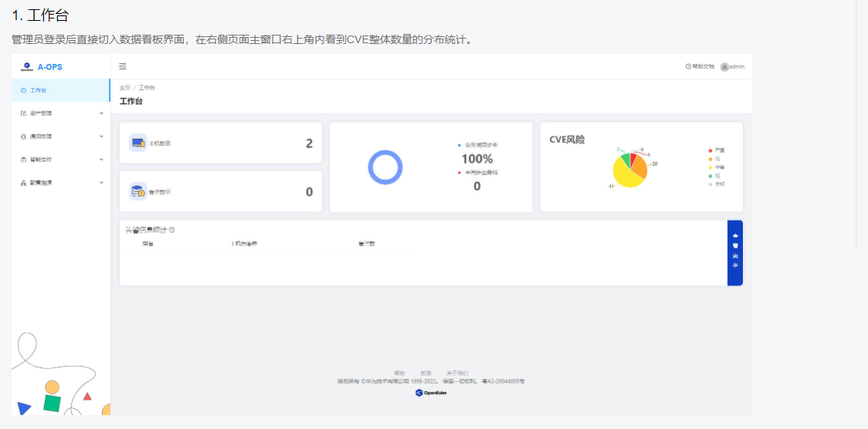Expand the 配置溯源 submenu arrow
The height and width of the screenshot is (429, 868).
pos(101,183)
